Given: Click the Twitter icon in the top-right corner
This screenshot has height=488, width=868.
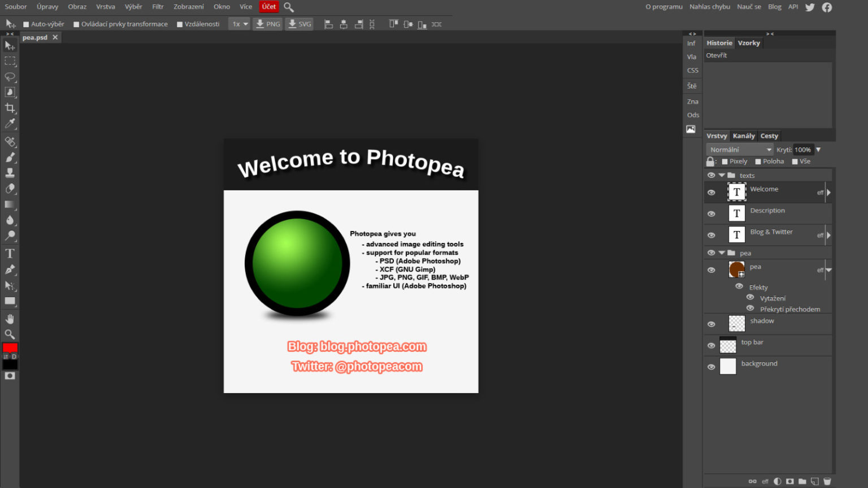Looking at the screenshot, I should point(809,7).
